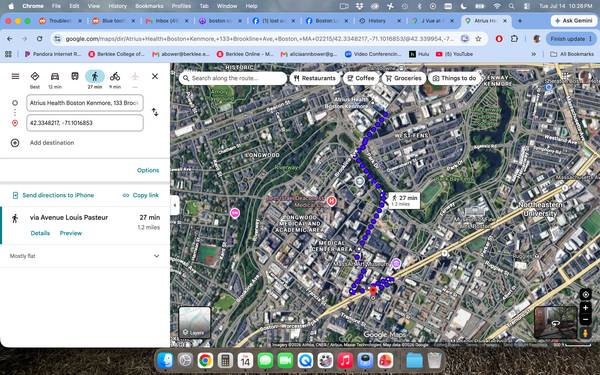This screenshot has width=600, height=375.
Task: Choose transit directions icon
Action: (x=75, y=77)
